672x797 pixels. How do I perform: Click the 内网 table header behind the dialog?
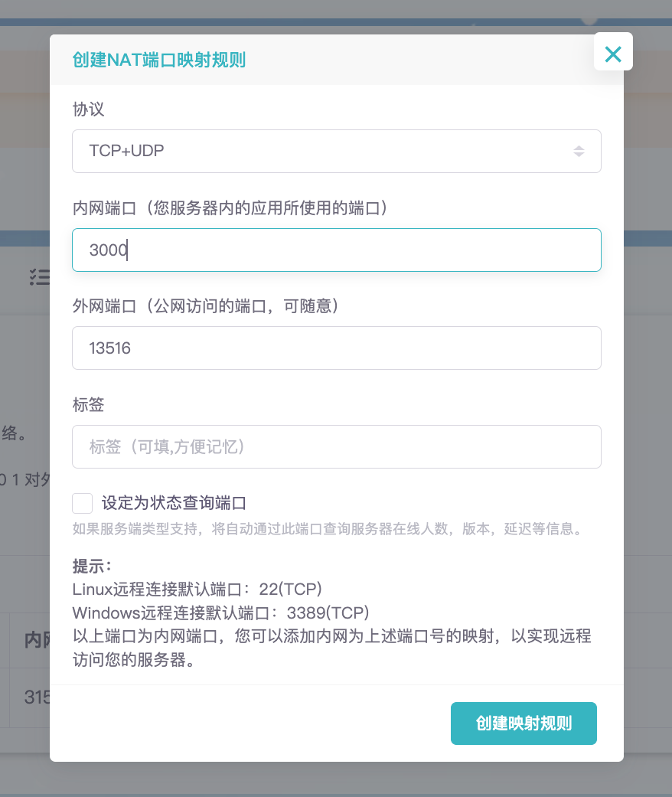click(37, 640)
